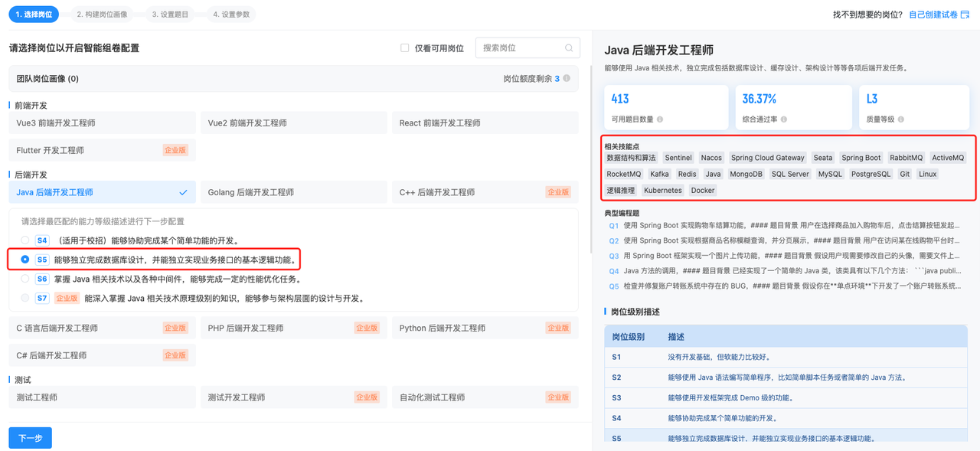Click the Redis skill tag

tap(688, 175)
